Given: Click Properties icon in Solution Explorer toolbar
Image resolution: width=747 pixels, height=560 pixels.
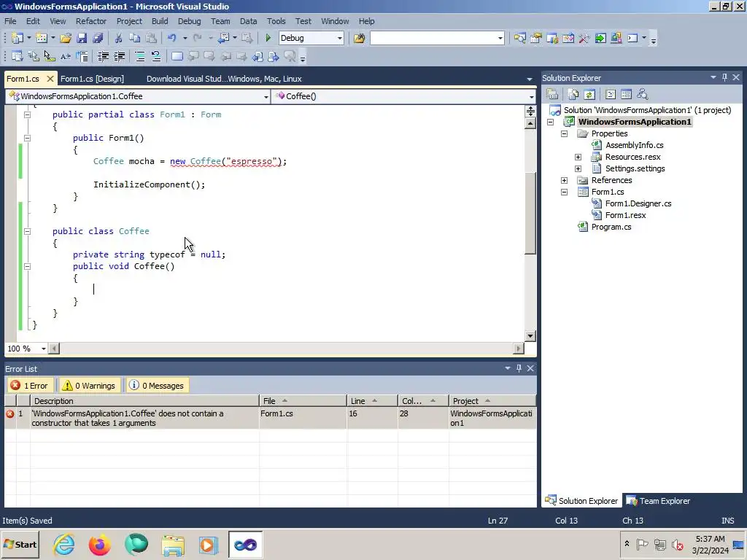Looking at the screenshot, I should [x=552, y=94].
